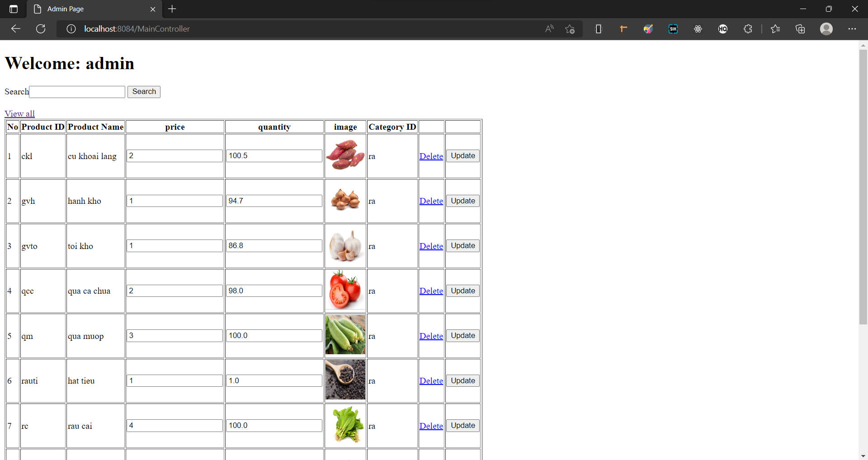
Task: Edit quantity field showing 86.8
Action: tap(274, 246)
